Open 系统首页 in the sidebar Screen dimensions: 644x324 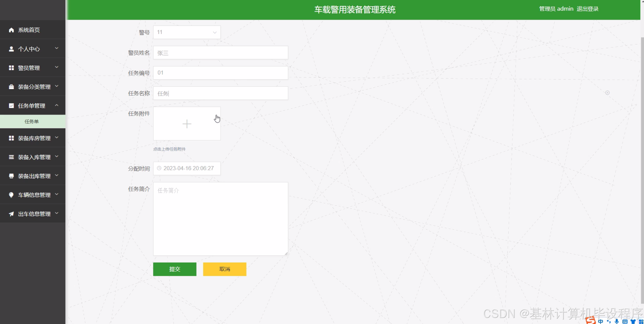pos(33,30)
